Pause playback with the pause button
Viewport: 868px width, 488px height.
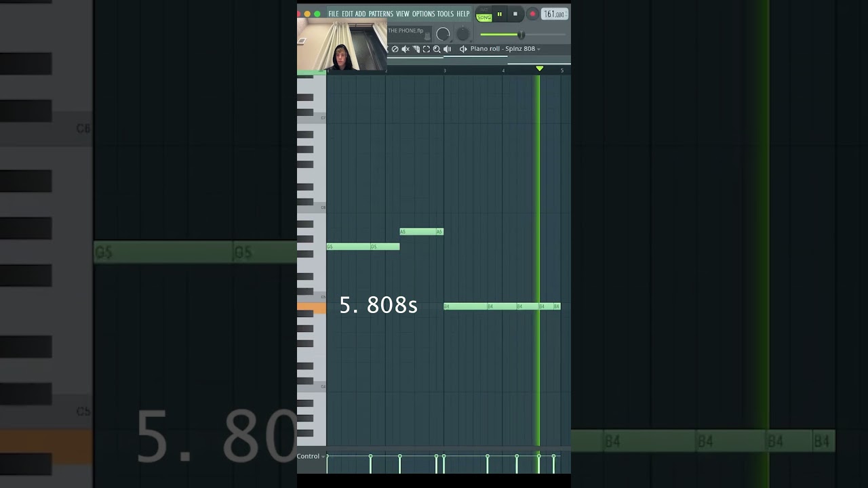(499, 14)
